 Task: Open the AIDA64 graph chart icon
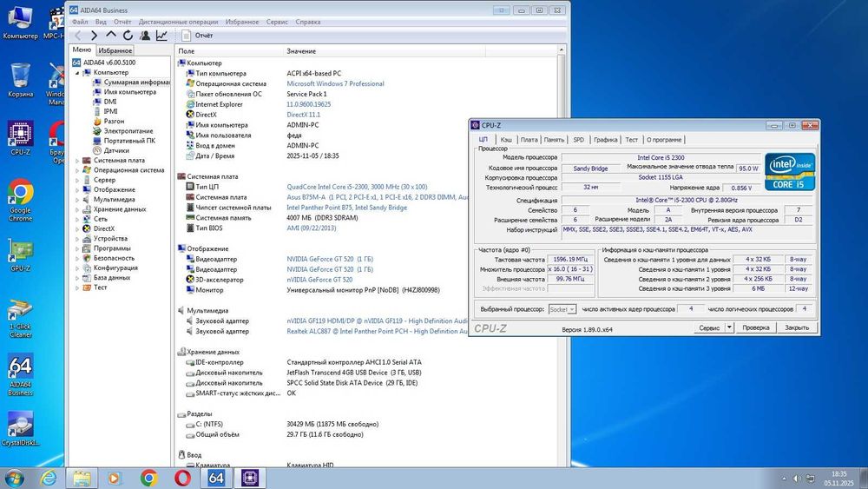pyautogui.click(x=161, y=36)
